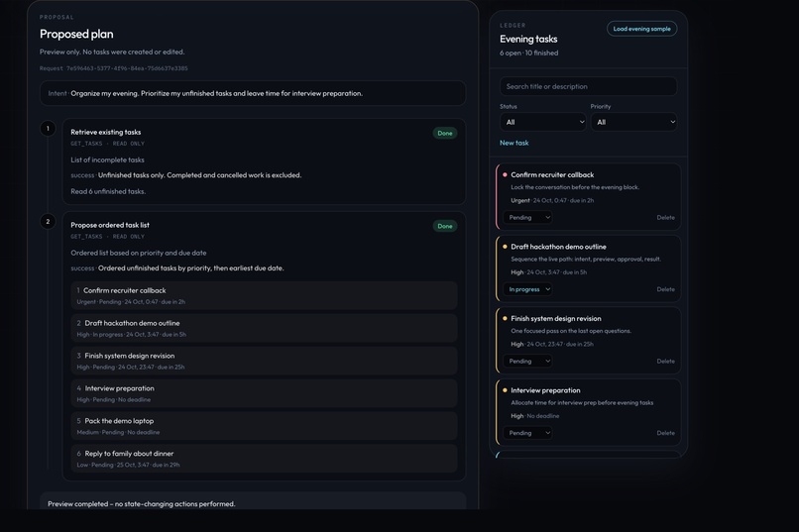Click the step 1 circle marker
799x532 pixels.
(48, 128)
